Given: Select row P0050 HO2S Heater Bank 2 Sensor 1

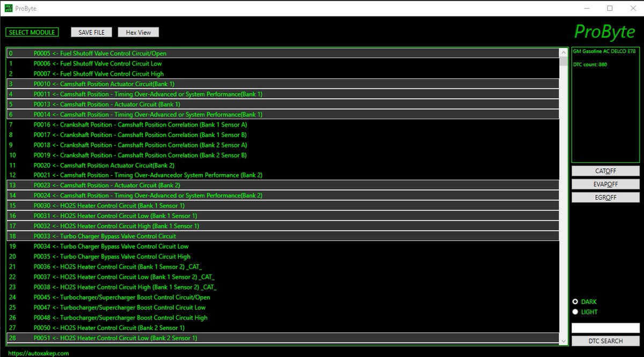Looking at the screenshot, I should tap(283, 328).
